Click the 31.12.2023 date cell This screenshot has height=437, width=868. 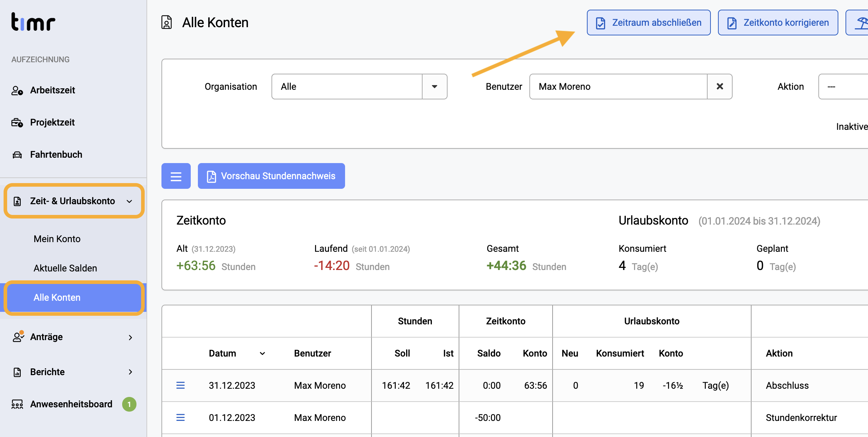tap(232, 386)
